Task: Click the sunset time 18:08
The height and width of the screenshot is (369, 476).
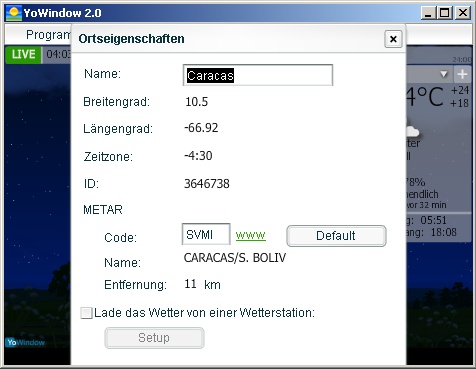Action: tap(443, 232)
